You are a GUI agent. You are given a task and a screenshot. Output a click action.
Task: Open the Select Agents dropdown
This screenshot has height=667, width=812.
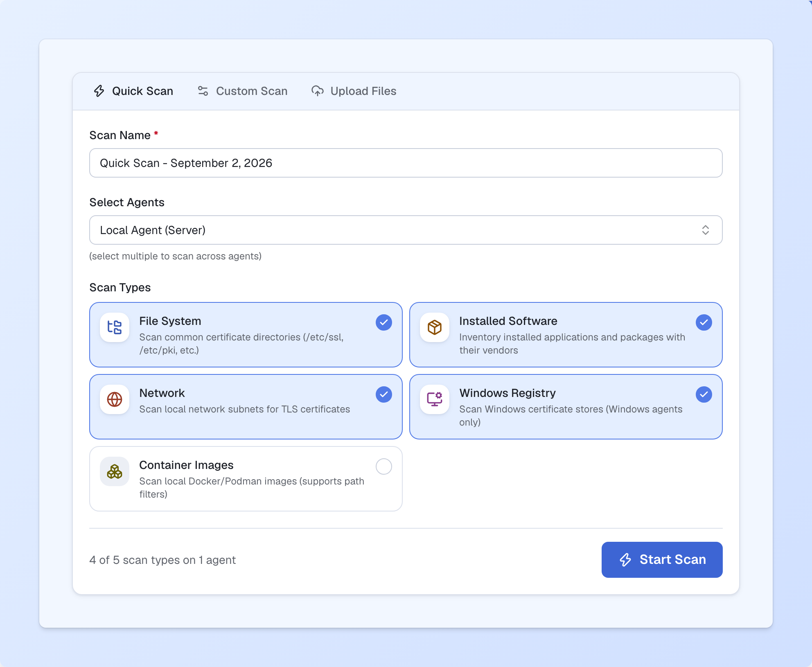406,230
